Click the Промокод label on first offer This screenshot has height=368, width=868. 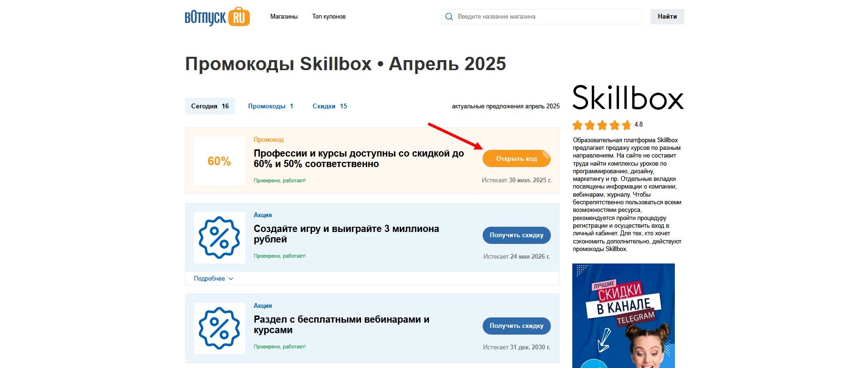269,140
